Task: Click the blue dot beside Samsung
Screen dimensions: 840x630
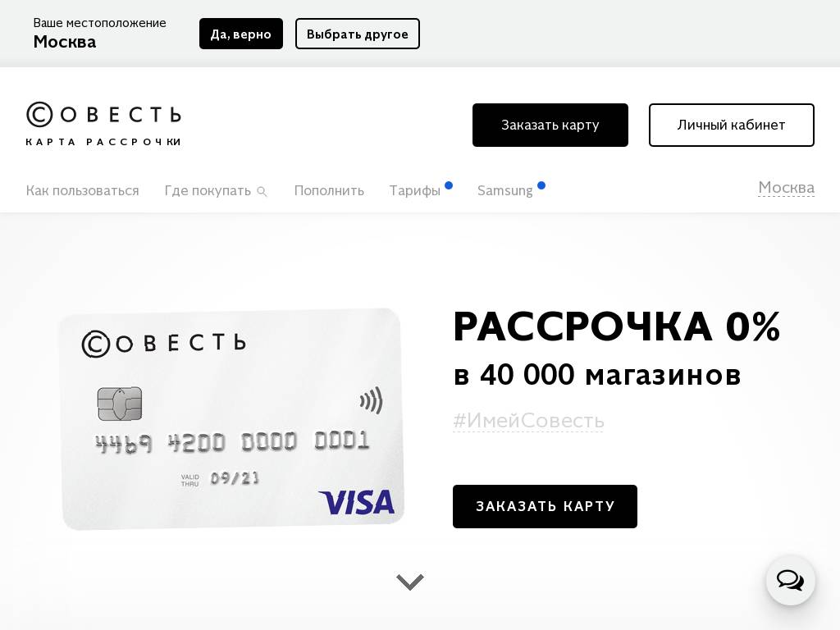Action: tap(541, 185)
